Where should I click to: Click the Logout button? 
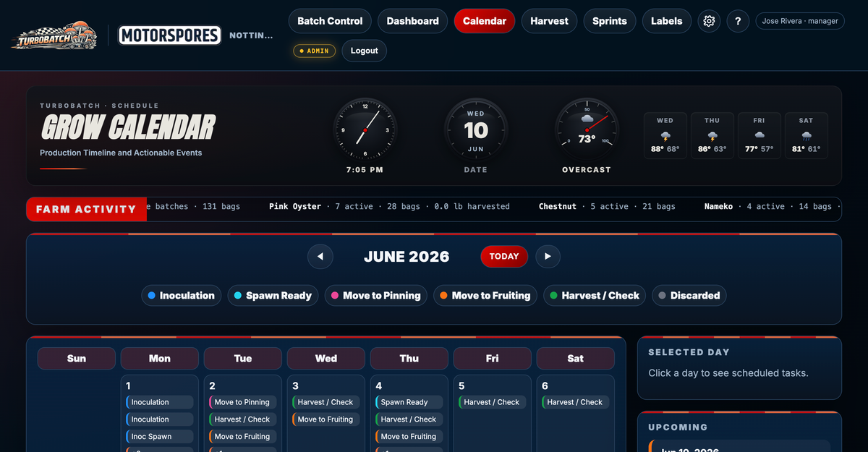point(365,51)
